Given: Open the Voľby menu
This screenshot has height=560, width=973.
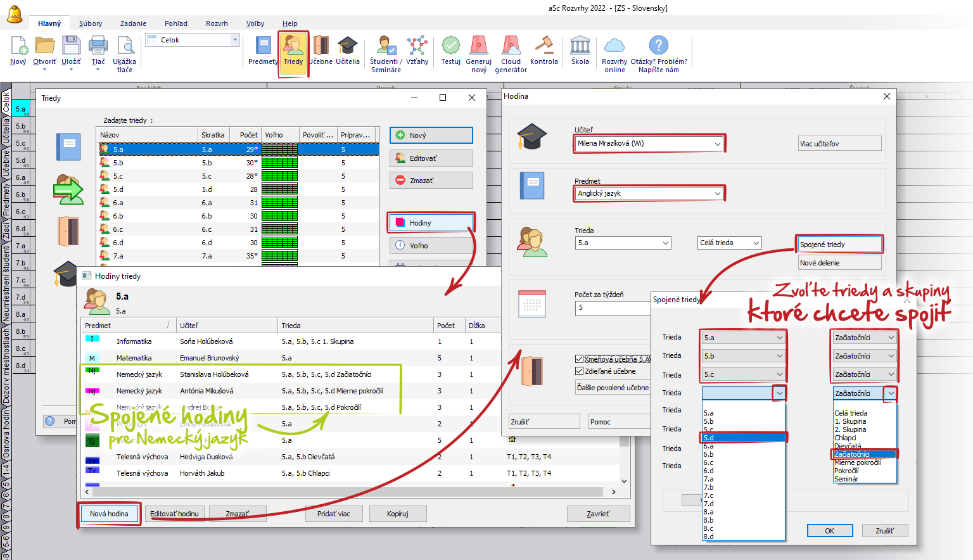Looking at the screenshot, I should click(255, 23).
